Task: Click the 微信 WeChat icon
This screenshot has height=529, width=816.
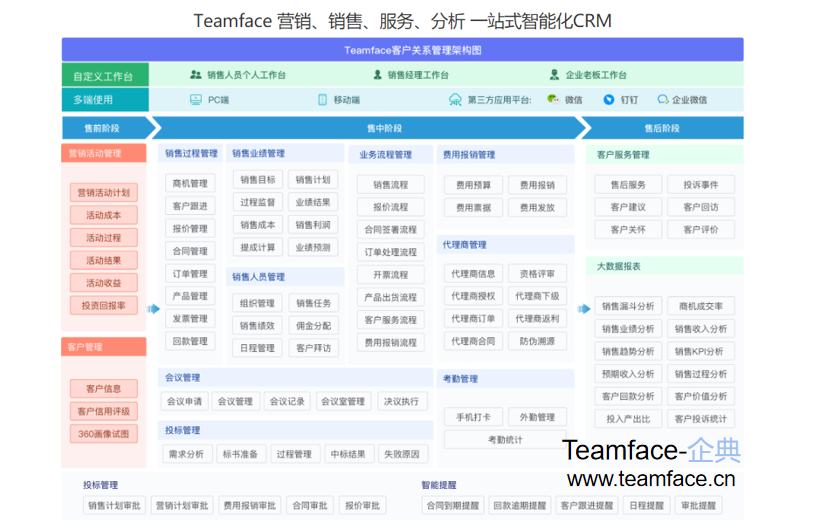Action: [x=553, y=99]
